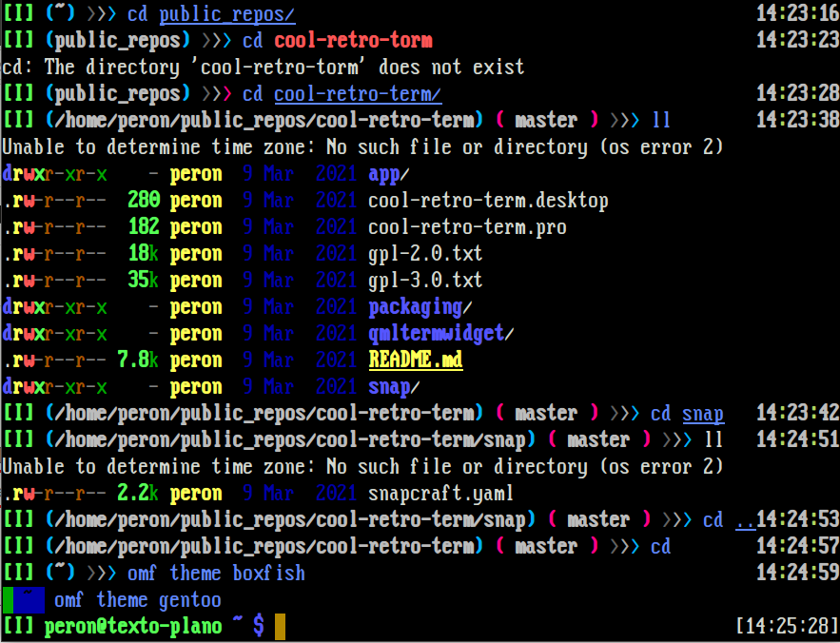This screenshot has height=643, width=840.
Task: Click the underlined cool-retro-term/ cd argument
Action: (358, 94)
